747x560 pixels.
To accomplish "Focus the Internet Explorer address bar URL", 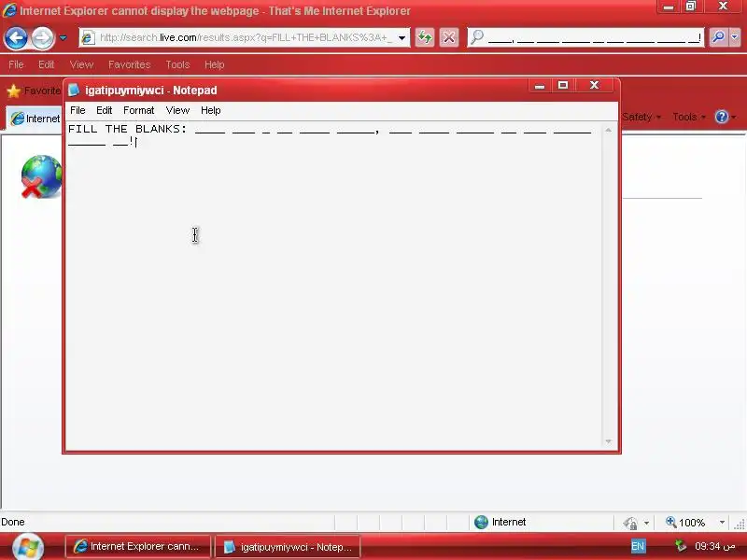I will point(246,37).
